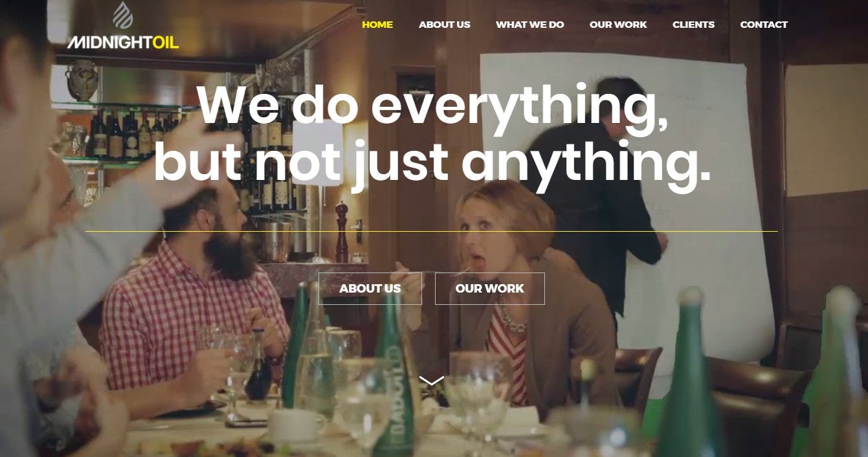Open OUR WORK in the top navigation
The height and width of the screenshot is (457, 868).
pyautogui.click(x=618, y=25)
